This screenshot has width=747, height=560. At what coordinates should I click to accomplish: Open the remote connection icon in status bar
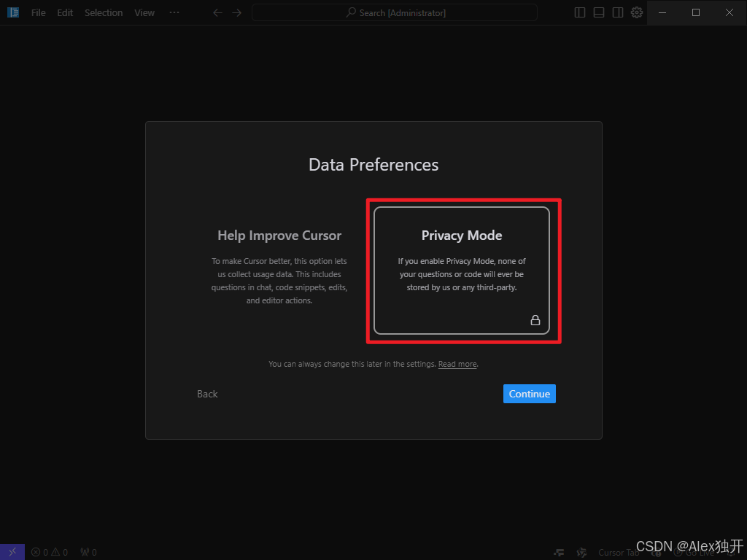12,552
